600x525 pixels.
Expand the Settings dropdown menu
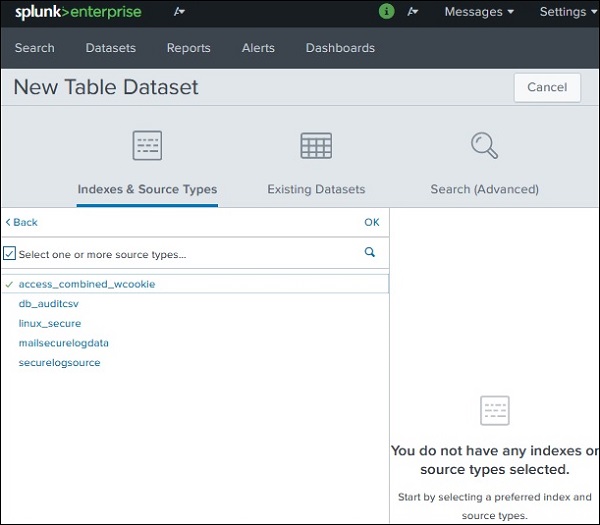[x=568, y=12]
